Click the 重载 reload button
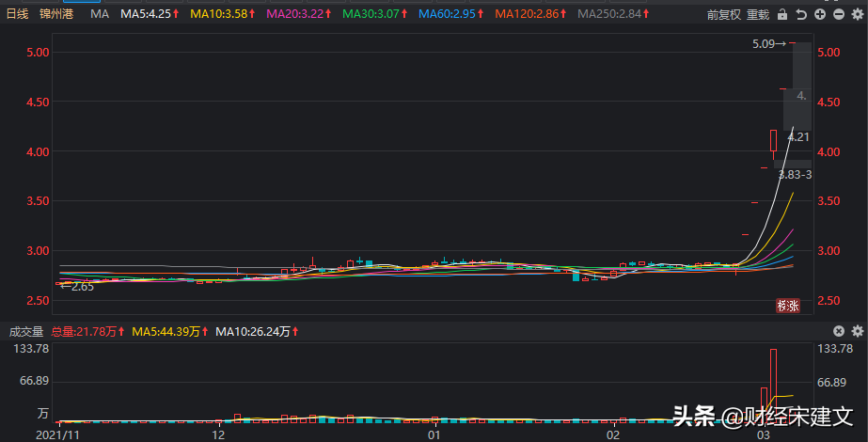This screenshot has height=442, width=868. [758, 15]
